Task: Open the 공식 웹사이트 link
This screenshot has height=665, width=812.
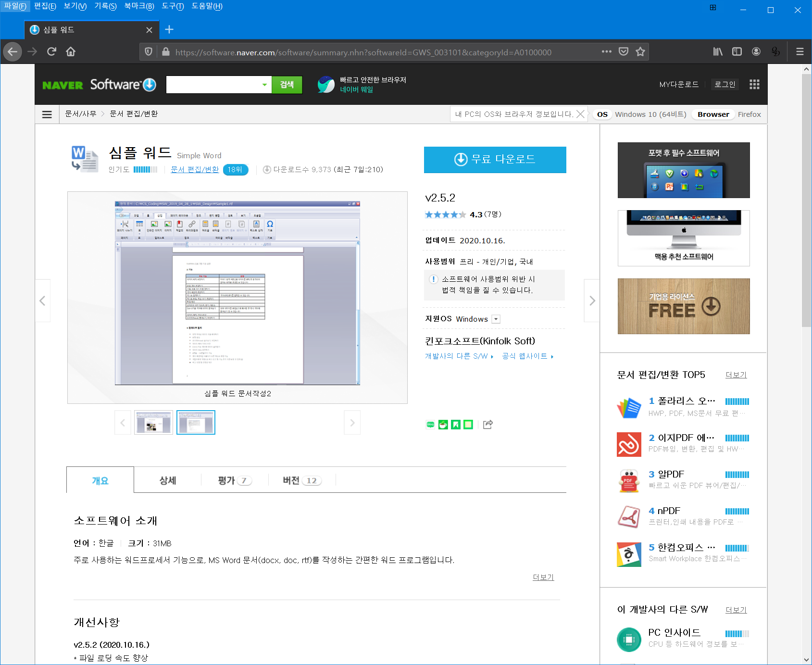Action: click(x=527, y=356)
